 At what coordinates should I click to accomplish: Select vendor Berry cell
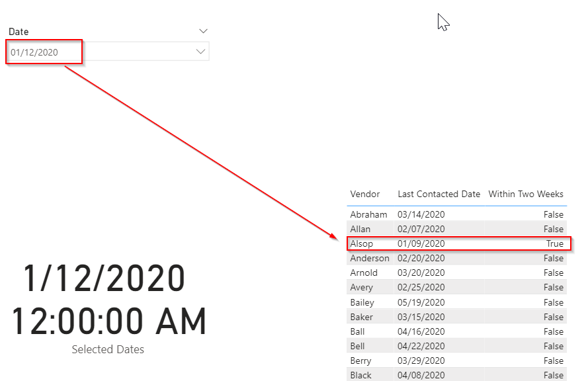[360, 360]
